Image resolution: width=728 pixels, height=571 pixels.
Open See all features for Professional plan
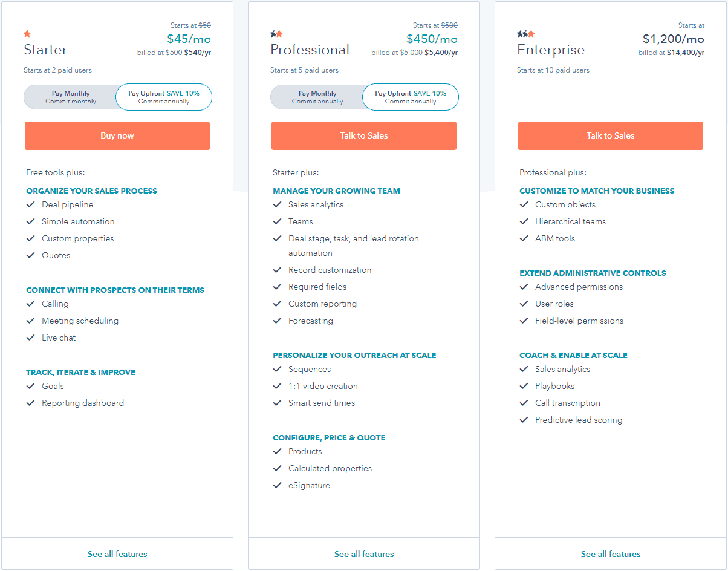[363, 554]
